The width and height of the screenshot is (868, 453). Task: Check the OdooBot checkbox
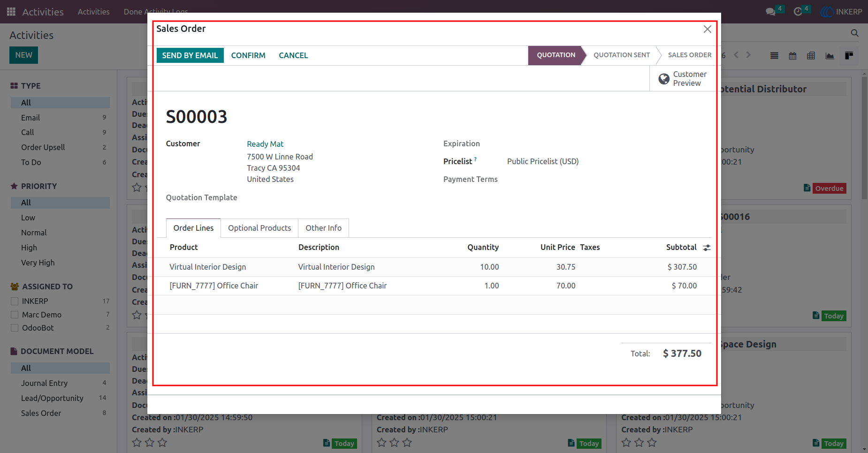point(15,328)
